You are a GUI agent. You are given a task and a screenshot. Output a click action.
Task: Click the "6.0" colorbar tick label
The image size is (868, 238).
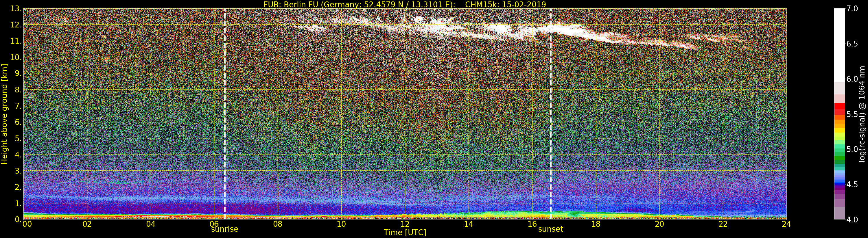coord(852,79)
